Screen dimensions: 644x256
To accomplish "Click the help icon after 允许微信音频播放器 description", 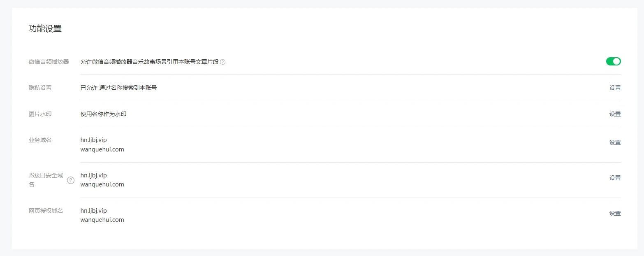I will click(x=222, y=62).
